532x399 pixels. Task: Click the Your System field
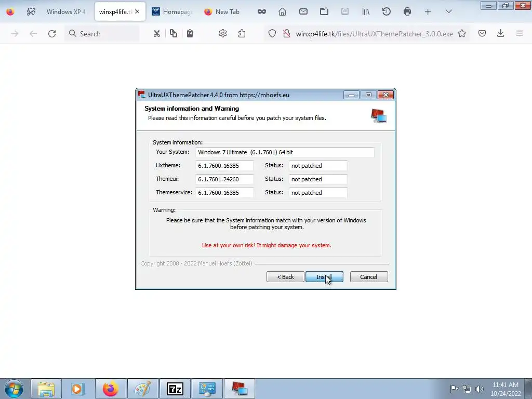click(x=285, y=152)
